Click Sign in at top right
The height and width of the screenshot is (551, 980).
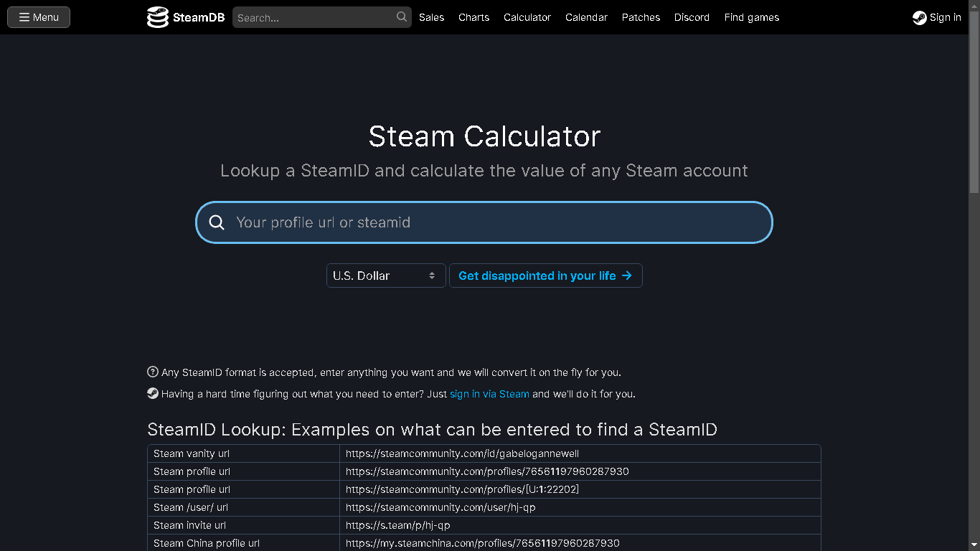point(937,17)
